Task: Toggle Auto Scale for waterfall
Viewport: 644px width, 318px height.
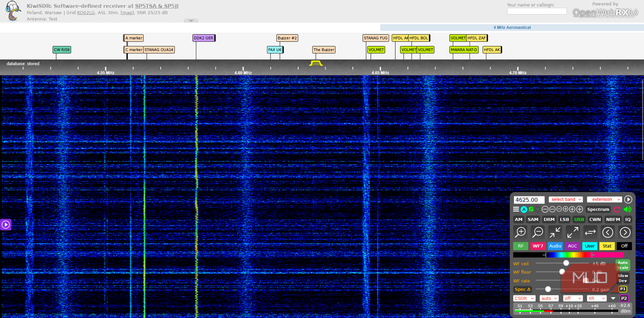Action: 623,265
